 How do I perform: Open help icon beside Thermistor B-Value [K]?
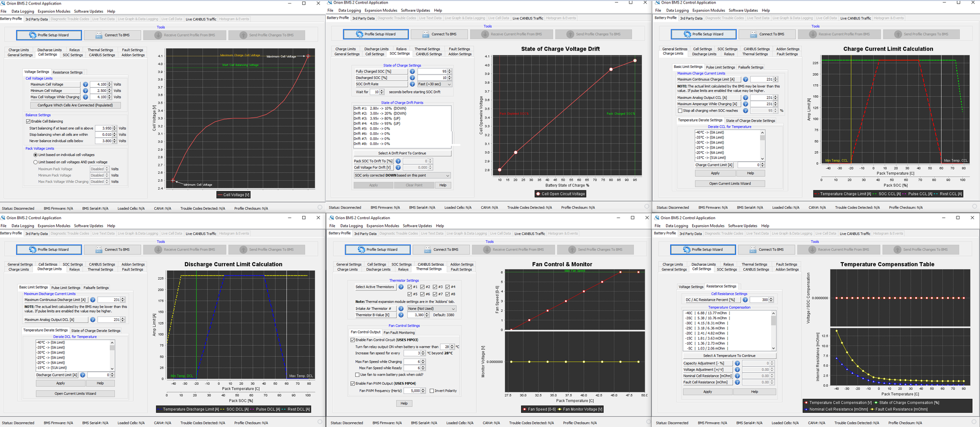click(x=401, y=315)
